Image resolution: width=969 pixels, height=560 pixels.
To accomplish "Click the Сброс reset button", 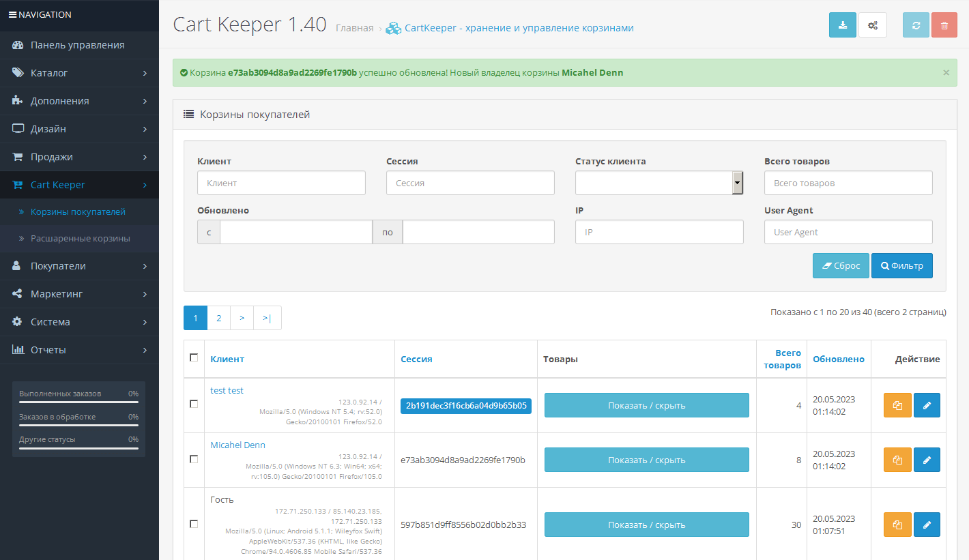I will [x=841, y=266].
